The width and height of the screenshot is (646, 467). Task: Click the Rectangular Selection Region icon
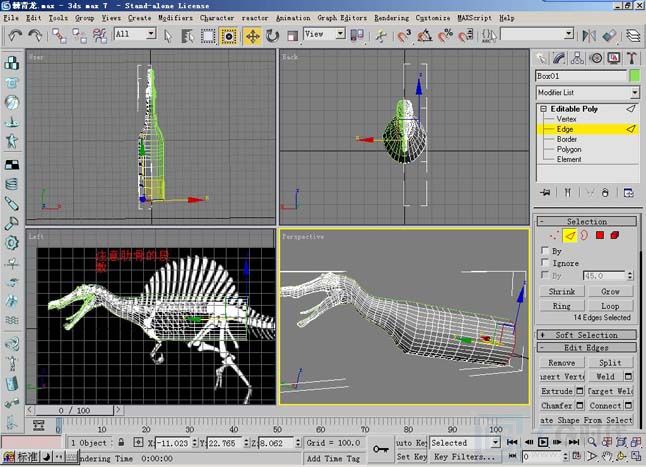coord(208,36)
